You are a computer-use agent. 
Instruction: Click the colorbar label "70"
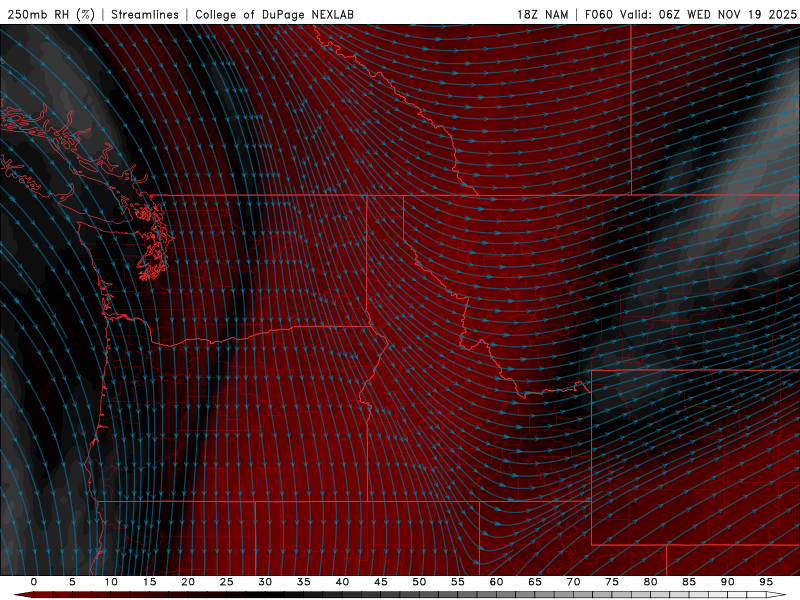click(573, 582)
